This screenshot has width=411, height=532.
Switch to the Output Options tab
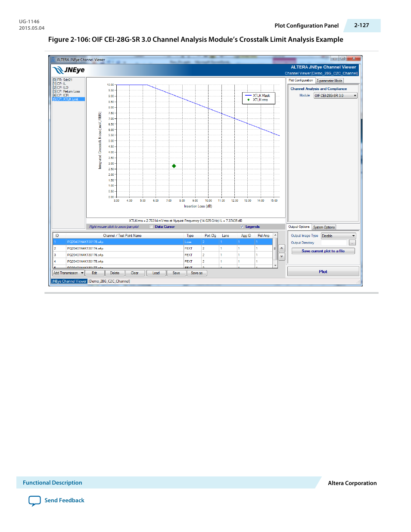pos(299,227)
